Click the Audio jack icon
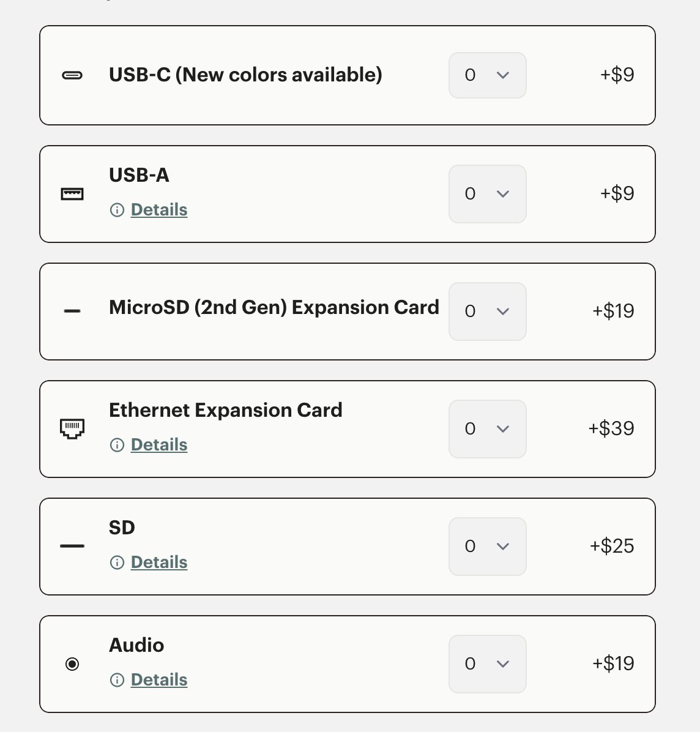Image resolution: width=700 pixels, height=732 pixels. coord(72,664)
